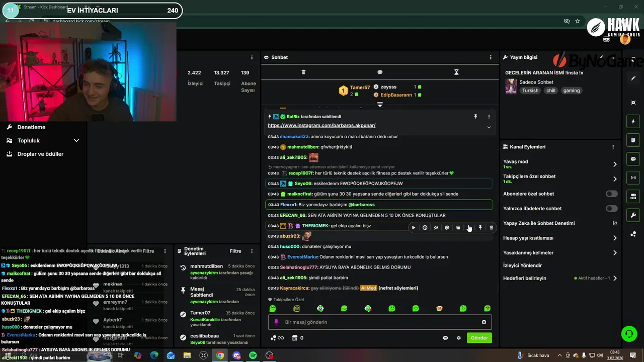Click hide-eye icon on THEBIGMEK message

click(x=436, y=228)
